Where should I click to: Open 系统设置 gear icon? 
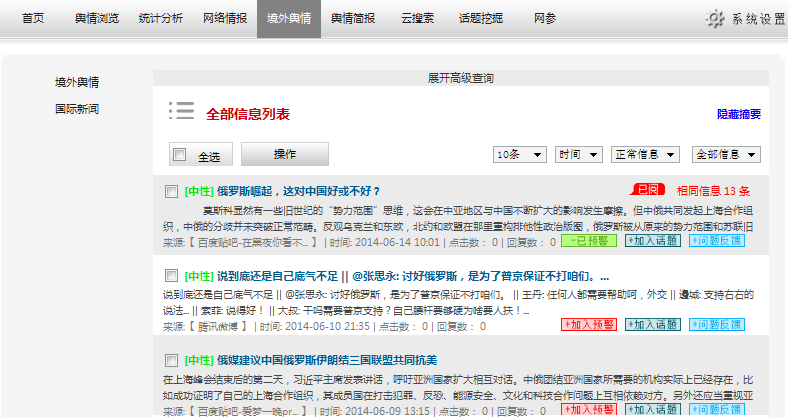pyautogui.click(x=716, y=19)
